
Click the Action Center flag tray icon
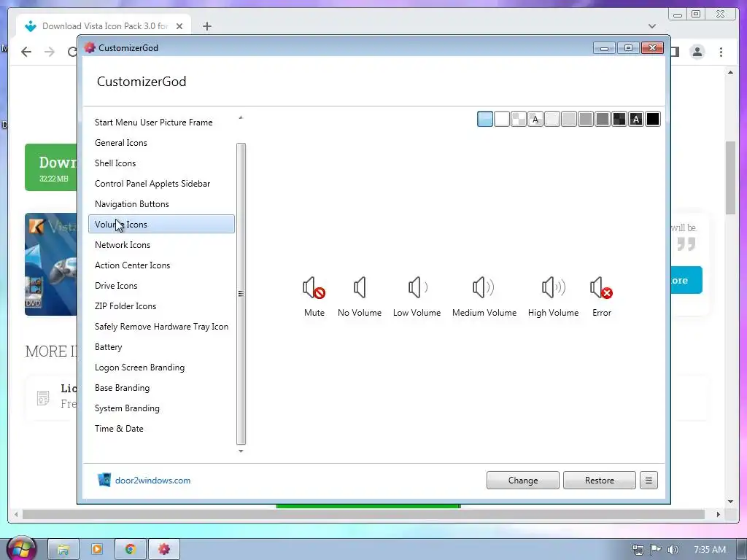click(x=656, y=550)
